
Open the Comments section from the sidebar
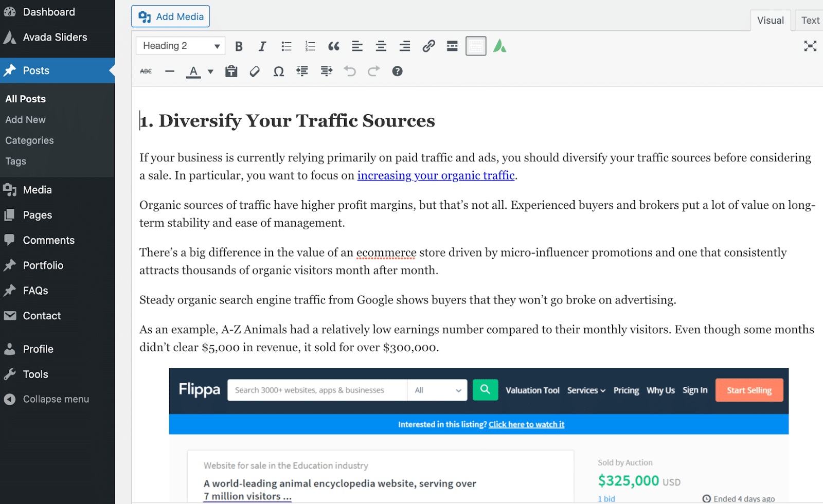click(x=48, y=240)
